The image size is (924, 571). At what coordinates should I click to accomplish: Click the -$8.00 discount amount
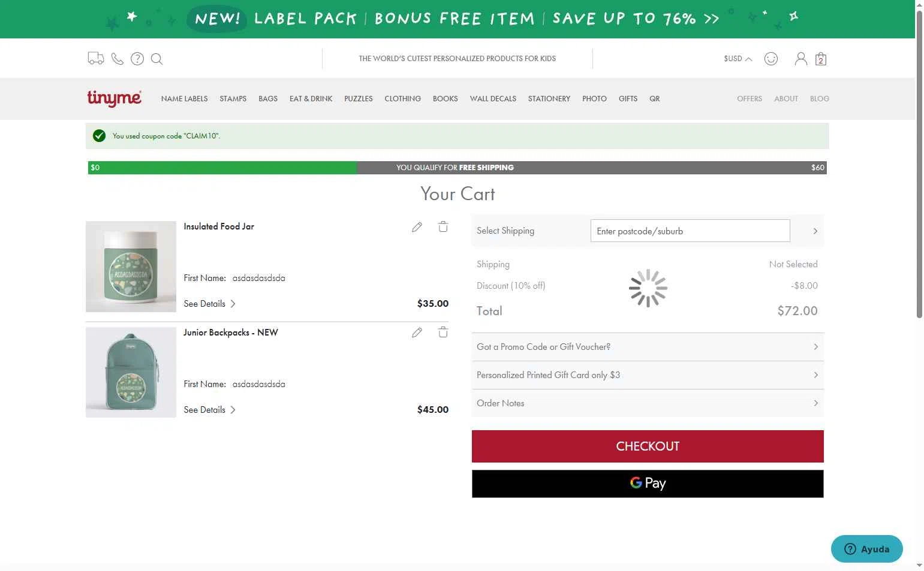804,286
